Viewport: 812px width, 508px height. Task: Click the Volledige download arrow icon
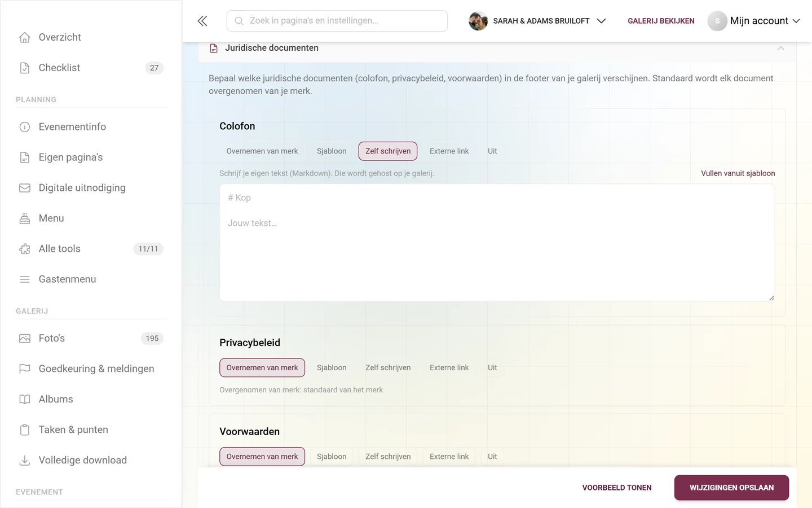pos(25,461)
